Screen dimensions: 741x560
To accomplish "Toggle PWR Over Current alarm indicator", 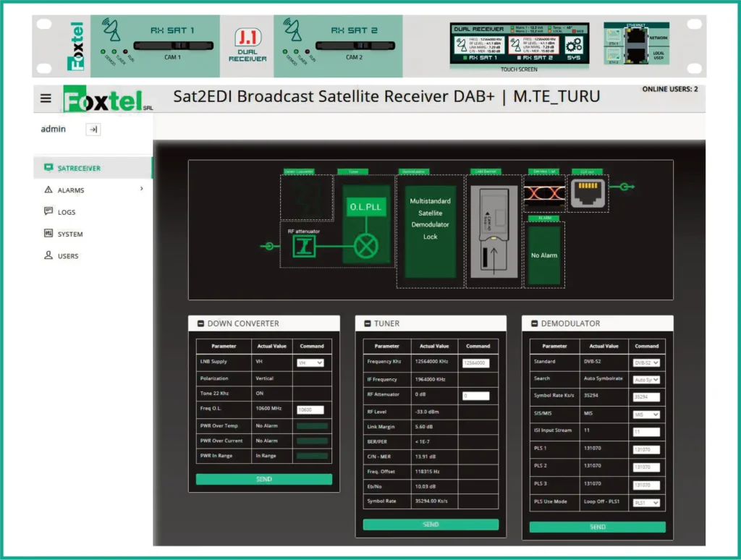I will click(x=313, y=441).
